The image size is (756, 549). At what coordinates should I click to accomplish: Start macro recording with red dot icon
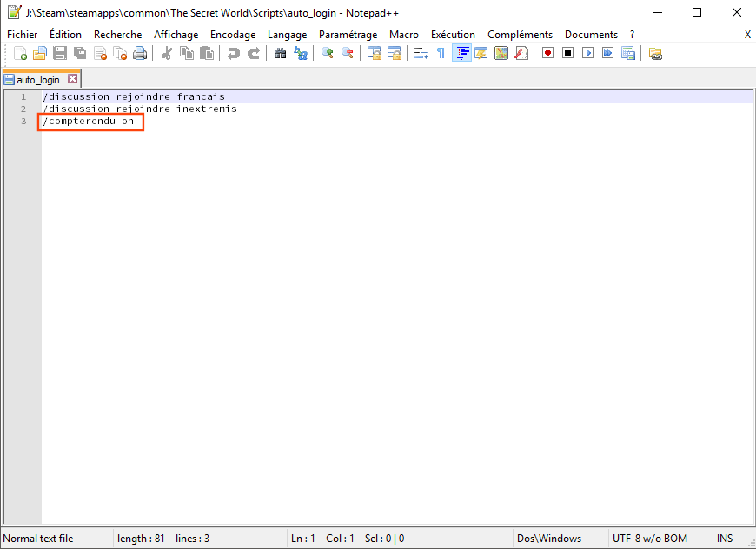[x=547, y=53]
